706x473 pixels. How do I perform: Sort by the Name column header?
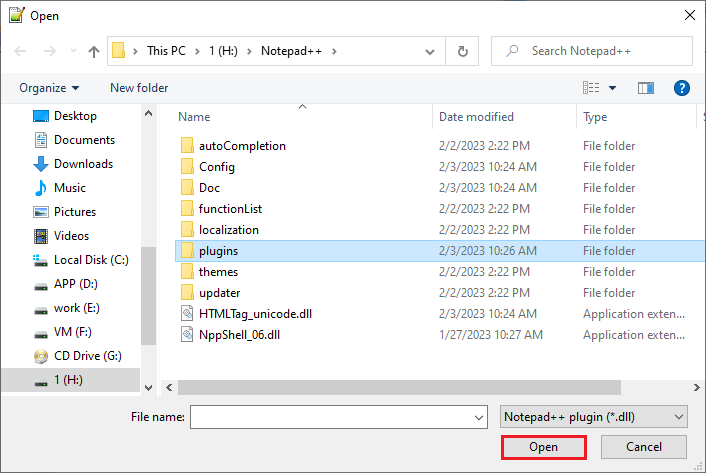[194, 117]
